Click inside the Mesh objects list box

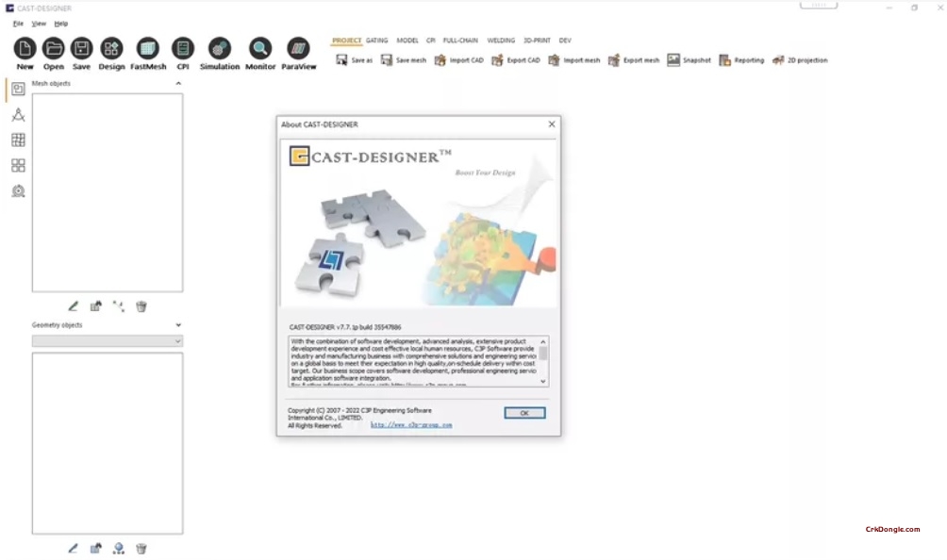pos(108,192)
